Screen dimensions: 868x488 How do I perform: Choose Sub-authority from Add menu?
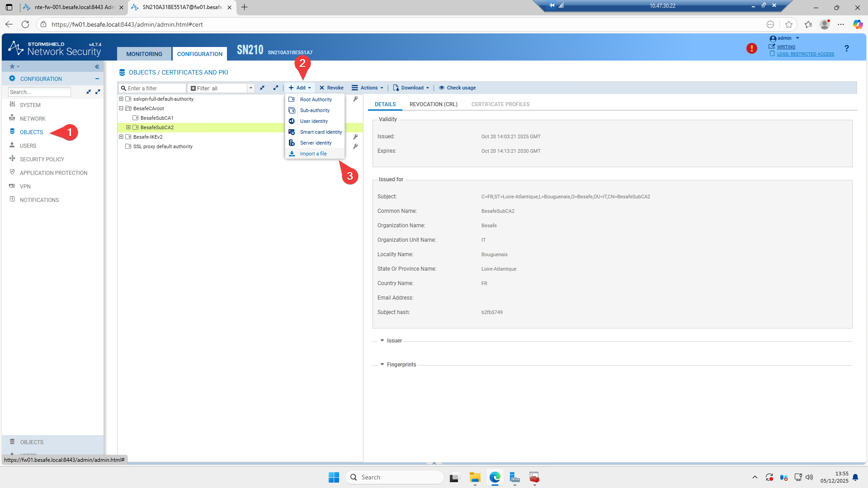pos(315,110)
